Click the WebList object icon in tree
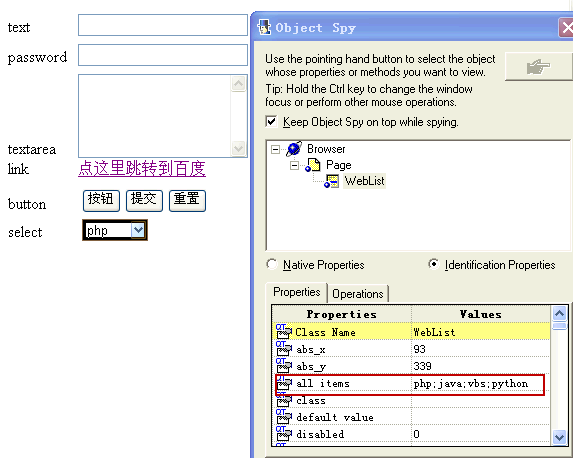Screen dimensions: 573x458 (332, 181)
